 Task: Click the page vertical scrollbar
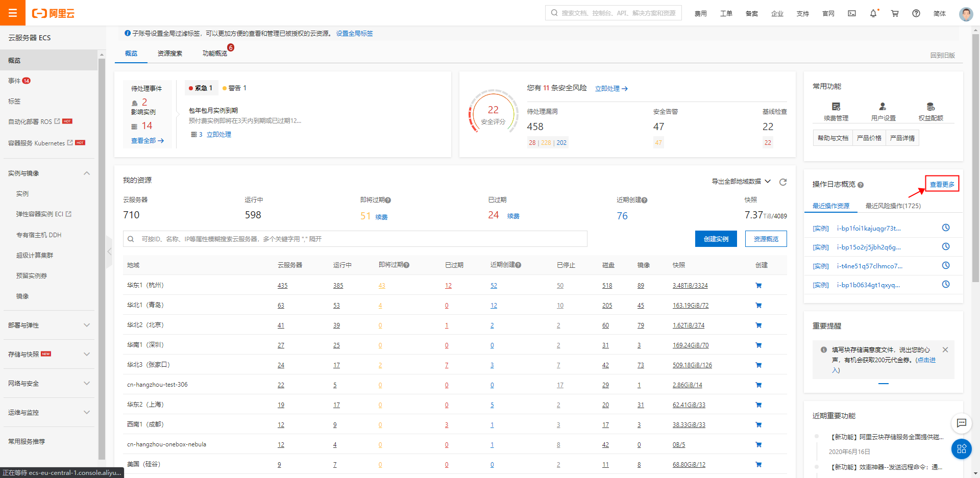(975, 158)
